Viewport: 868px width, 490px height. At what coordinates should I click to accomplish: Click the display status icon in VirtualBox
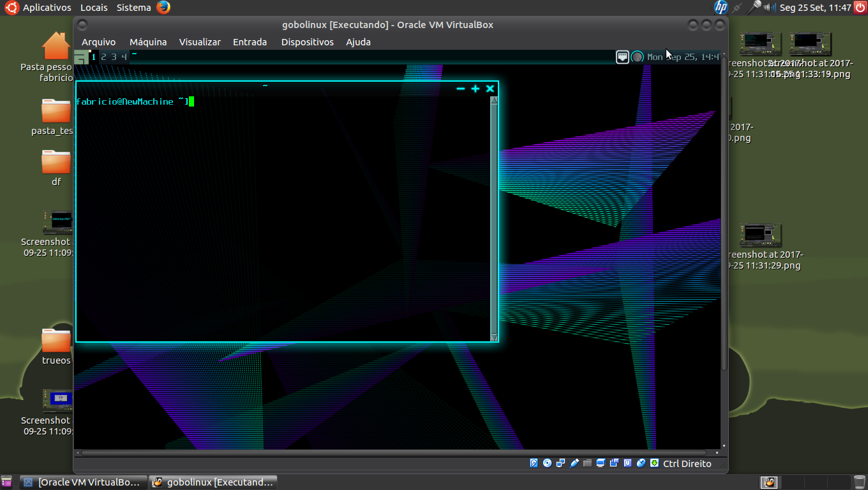[x=600, y=463]
